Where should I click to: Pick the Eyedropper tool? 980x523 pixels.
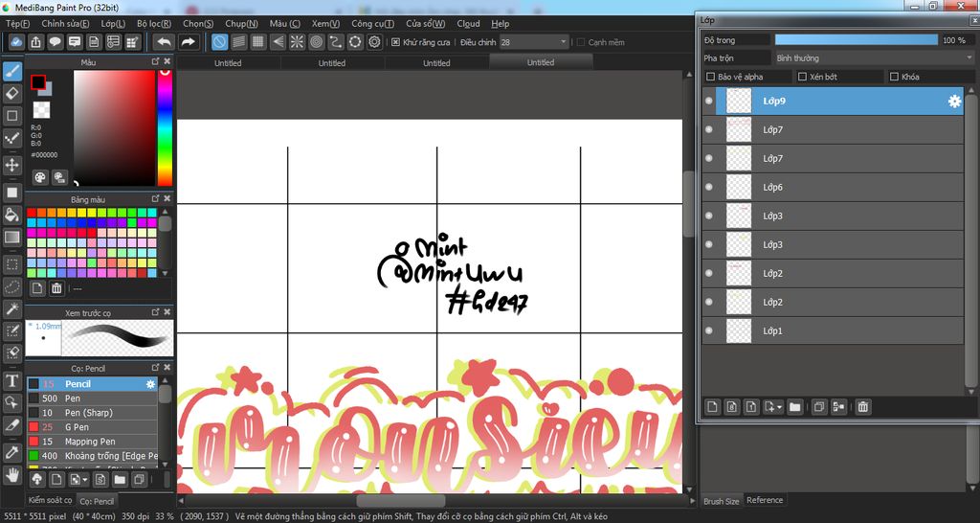click(x=11, y=452)
